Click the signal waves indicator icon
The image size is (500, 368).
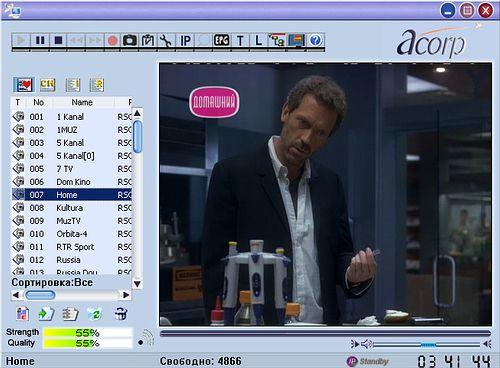tap(146, 338)
